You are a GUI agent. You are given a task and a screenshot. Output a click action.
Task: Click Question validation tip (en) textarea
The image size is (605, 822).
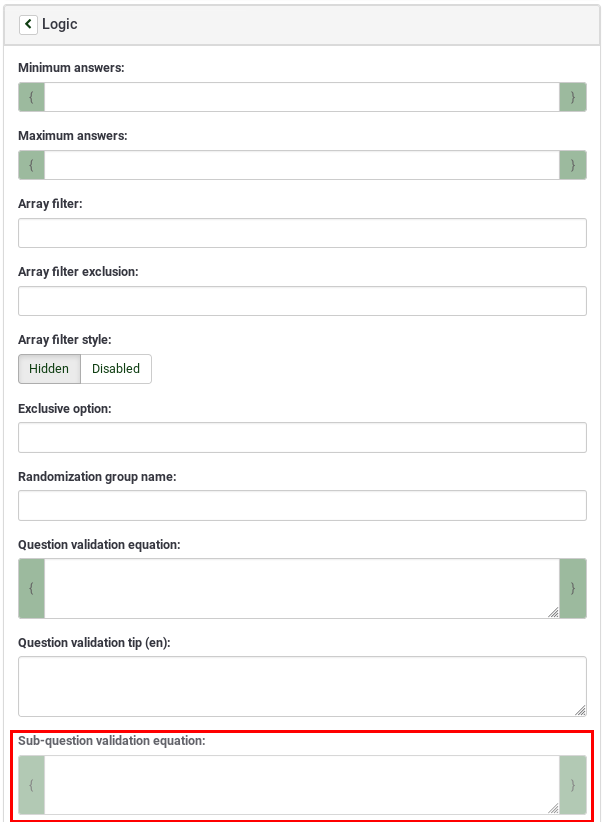tap(302, 686)
